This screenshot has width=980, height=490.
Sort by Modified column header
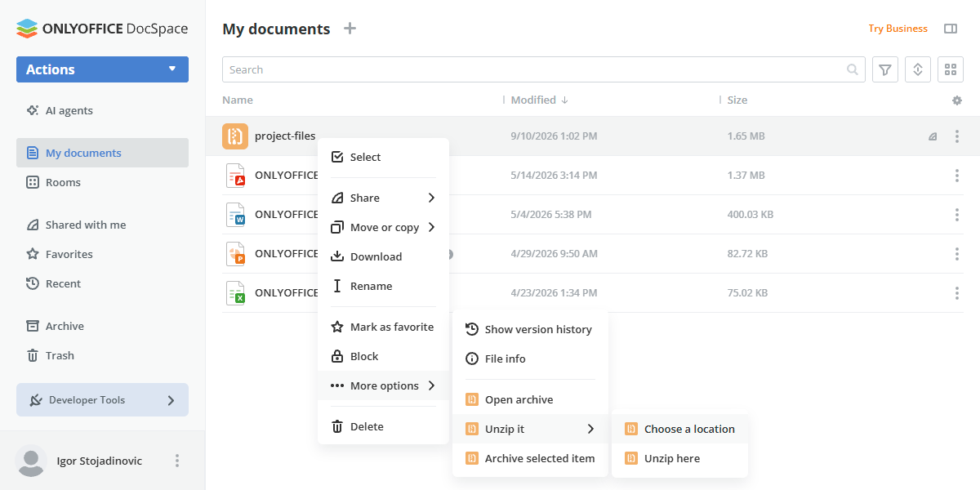(x=539, y=100)
